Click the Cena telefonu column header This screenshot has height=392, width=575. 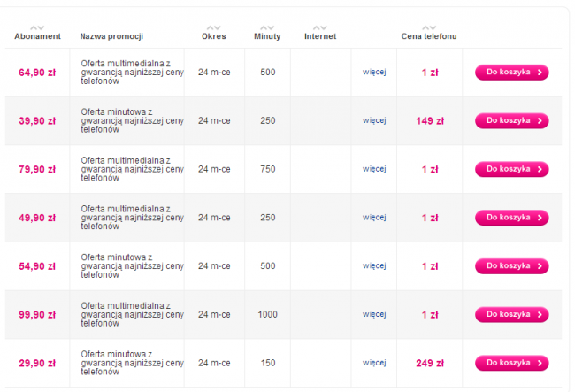(429, 36)
